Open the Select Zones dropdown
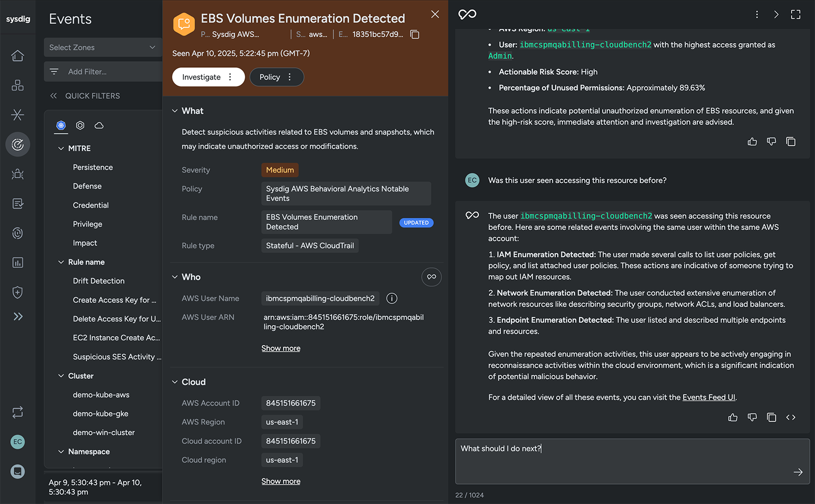 pos(103,47)
